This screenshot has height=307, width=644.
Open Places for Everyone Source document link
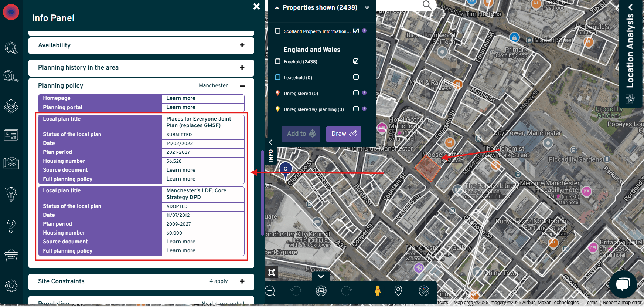[x=181, y=170]
